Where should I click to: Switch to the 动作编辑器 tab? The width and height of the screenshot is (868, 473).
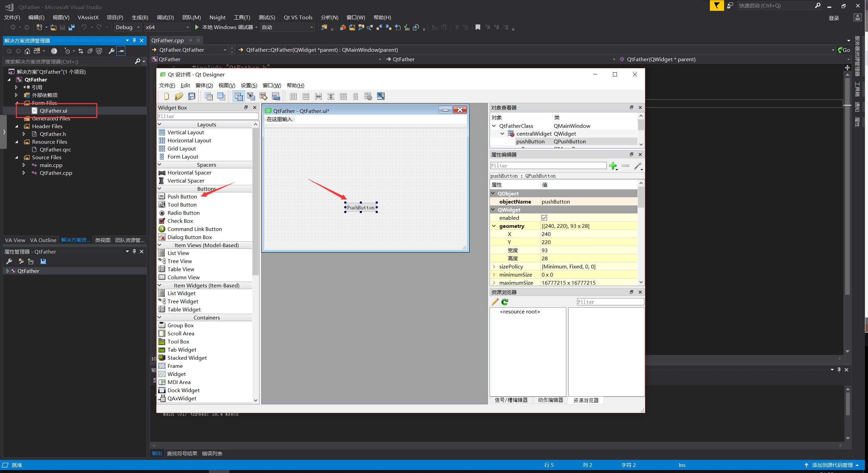[x=550, y=400]
